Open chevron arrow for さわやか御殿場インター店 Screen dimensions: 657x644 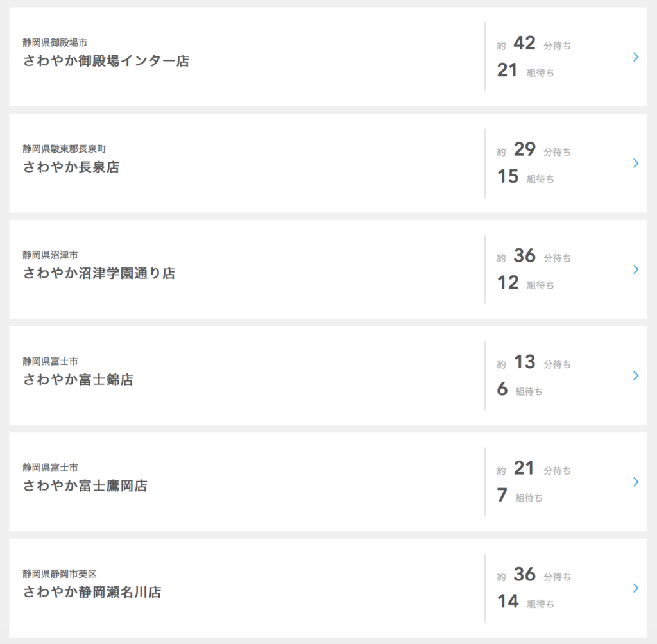pos(636,57)
